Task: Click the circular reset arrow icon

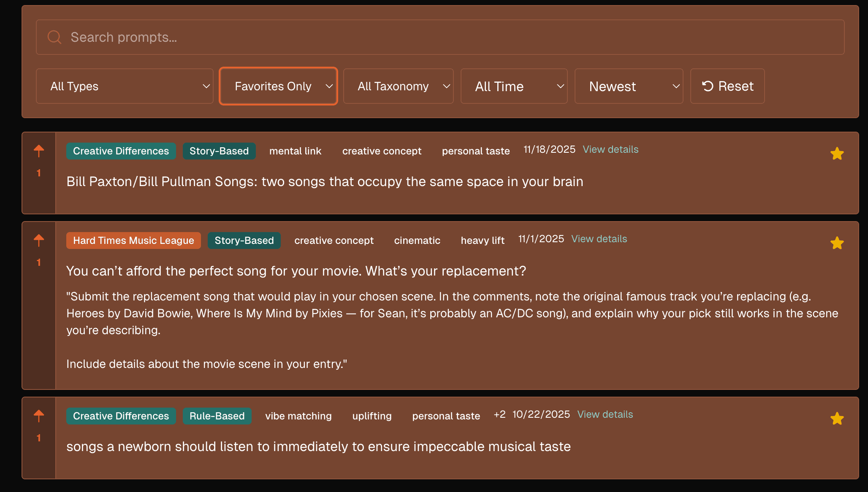Action: pyautogui.click(x=708, y=86)
